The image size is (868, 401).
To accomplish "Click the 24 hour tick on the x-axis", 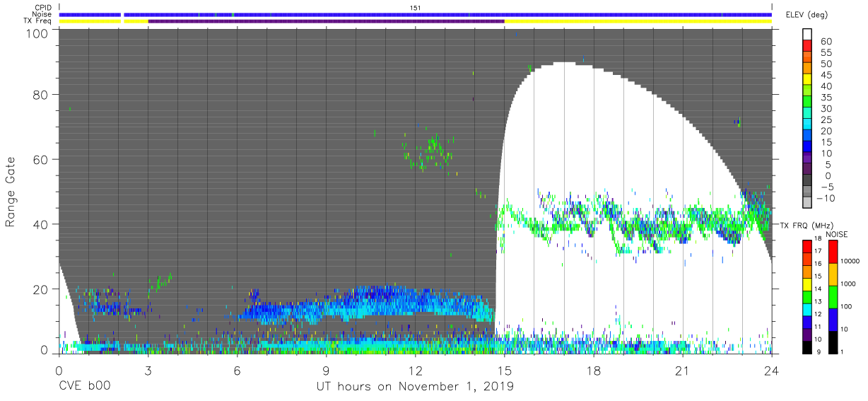I will coord(772,370).
